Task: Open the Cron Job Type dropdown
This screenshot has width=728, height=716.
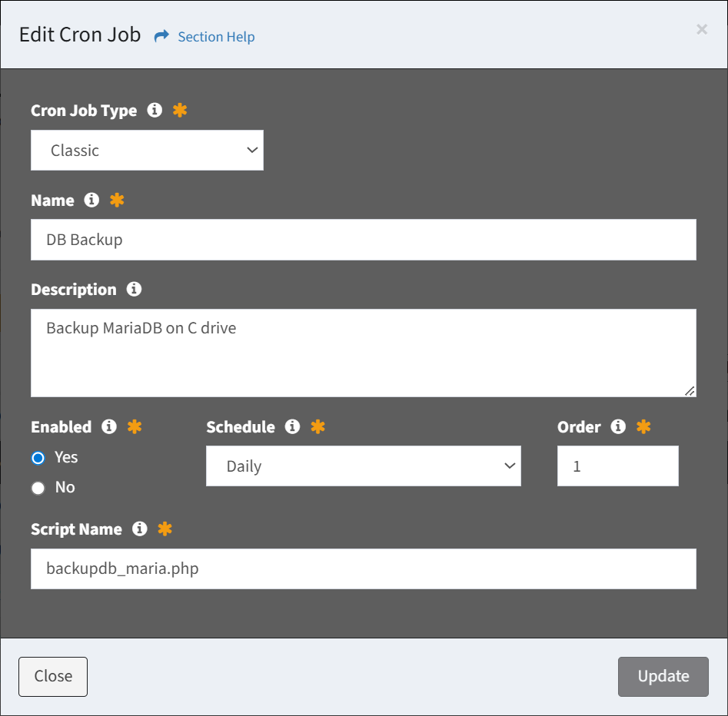Action: pos(147,150)
